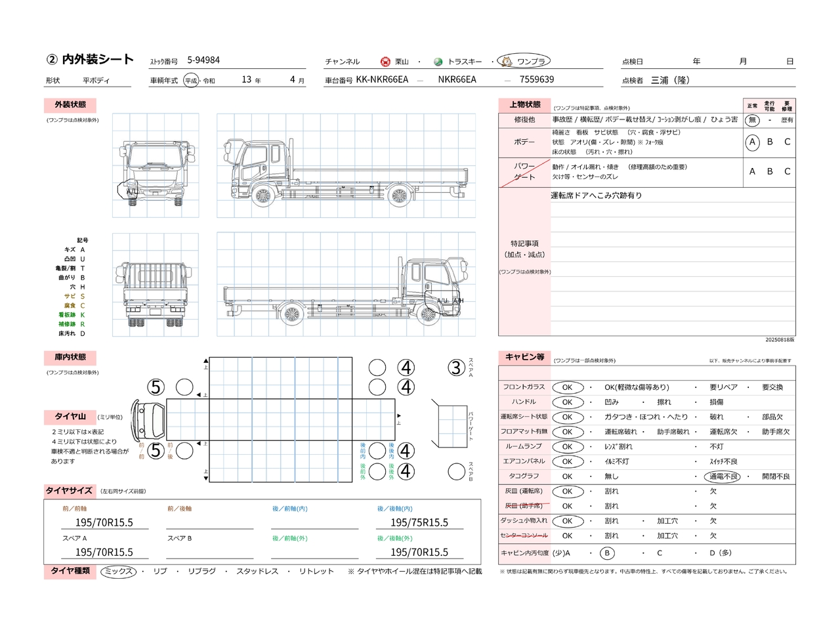Select the rear-view truck diagram

pos(156,285)
